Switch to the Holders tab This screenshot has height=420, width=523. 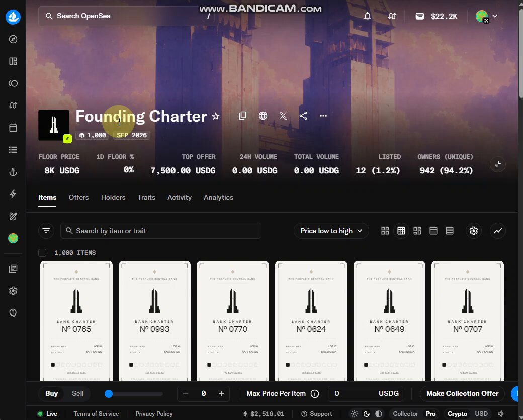[113, 197]
